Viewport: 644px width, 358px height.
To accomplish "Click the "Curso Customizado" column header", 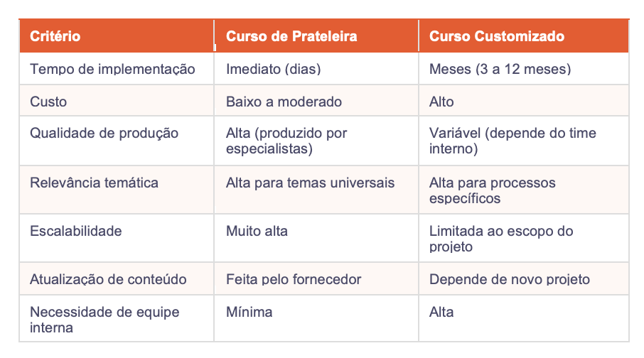I will pyautogui.click(x=497, y=36).
